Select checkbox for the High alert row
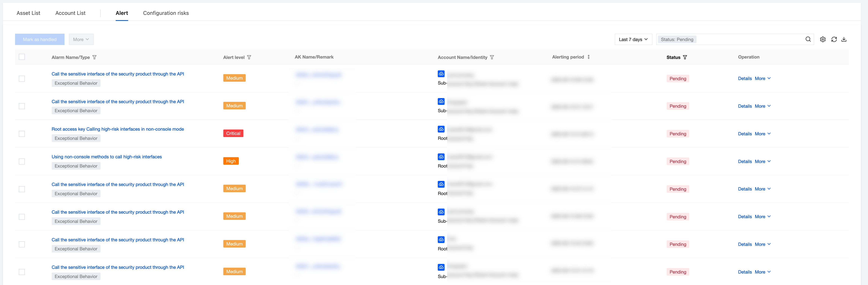868x285 pixels. 22,162
